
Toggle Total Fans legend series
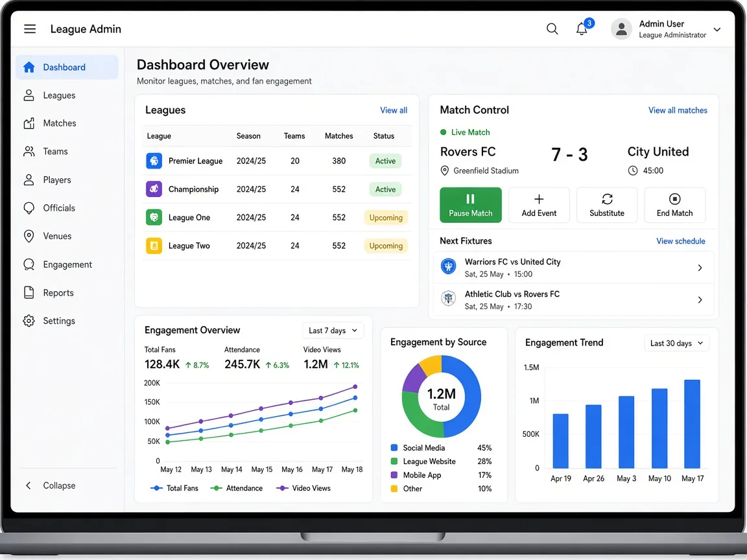(174, 488)
